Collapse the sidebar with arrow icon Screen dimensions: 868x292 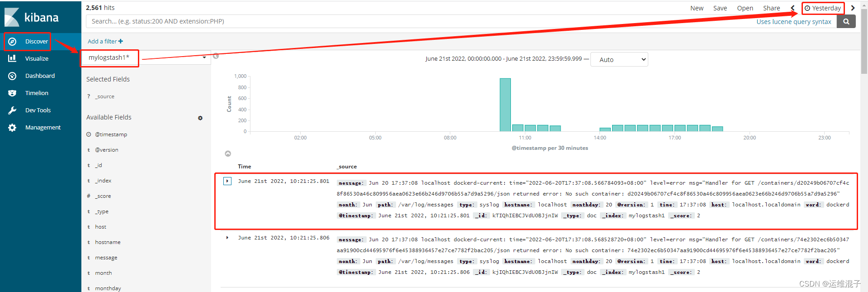[x=216, y=56]
